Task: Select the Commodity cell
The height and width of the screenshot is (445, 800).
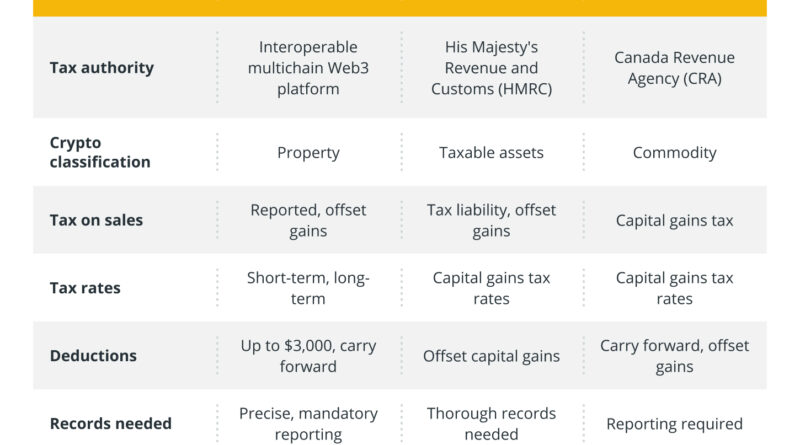Action: point(674,153)
